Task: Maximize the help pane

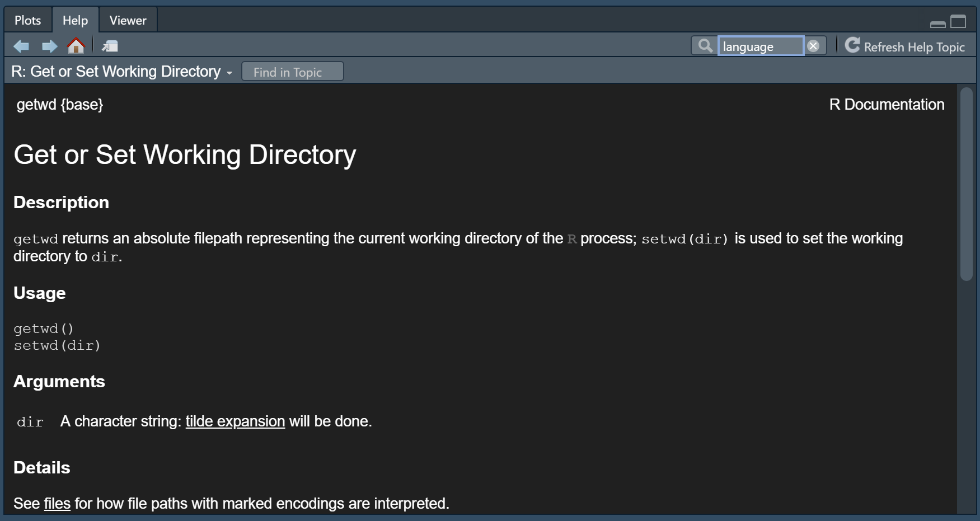Action: 958,21
